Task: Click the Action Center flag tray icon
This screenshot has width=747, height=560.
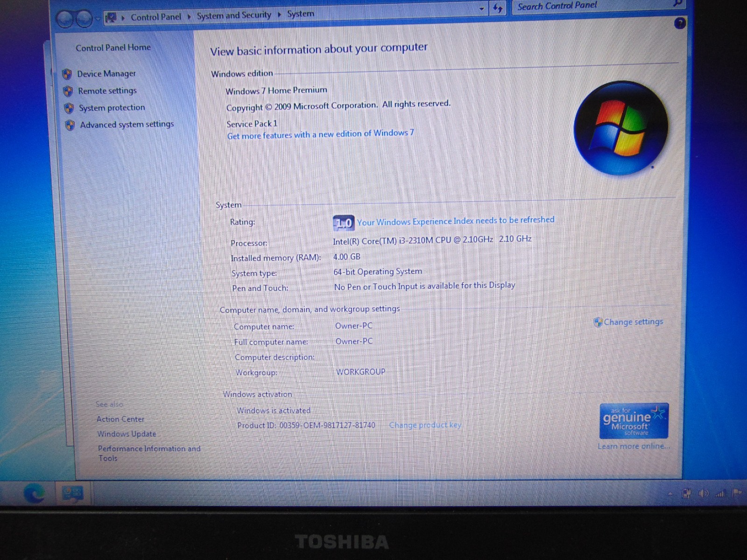Action: [737, 492]
